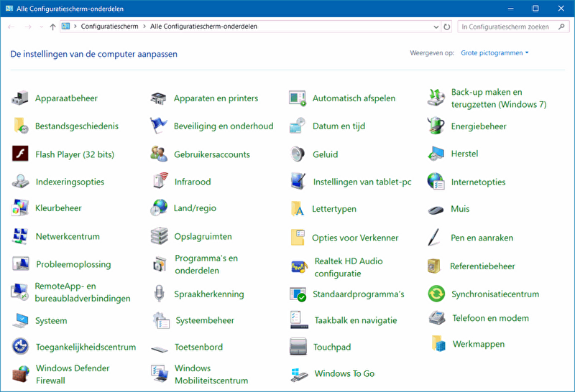Expand the breadcrumb chevron after Configuratiescherm
Viewport: 575px width, 392px height.
click(144, 27)
